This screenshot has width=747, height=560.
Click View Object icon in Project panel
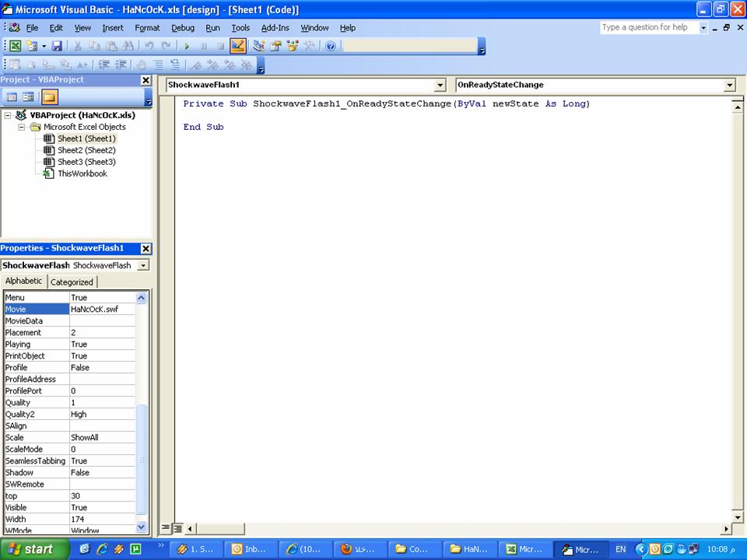tap(28, 97)
